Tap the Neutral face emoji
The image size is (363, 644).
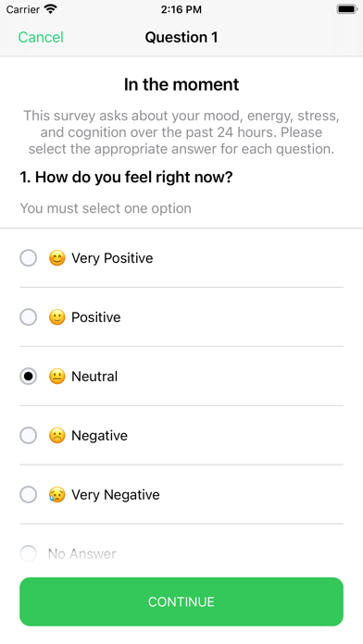[56, 377]
